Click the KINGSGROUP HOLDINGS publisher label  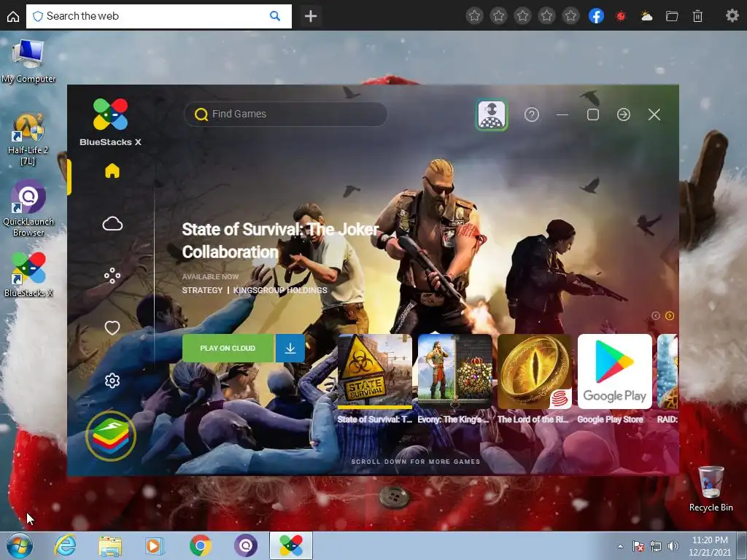pos(280,290)
